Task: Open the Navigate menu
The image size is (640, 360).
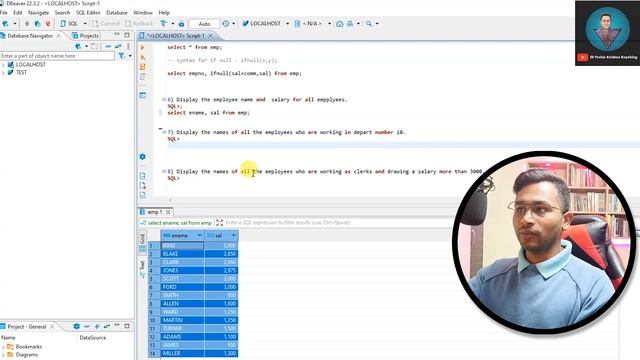Action: click(38, 13)
